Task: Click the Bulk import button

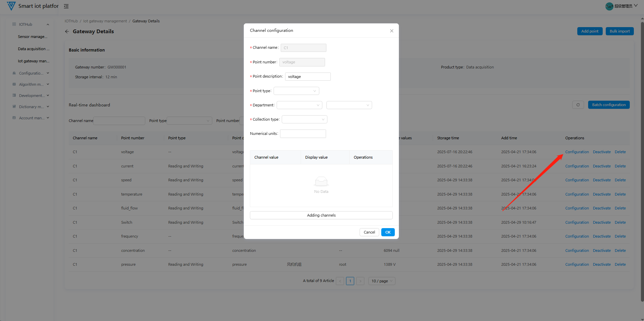Action: pos(620,31)
